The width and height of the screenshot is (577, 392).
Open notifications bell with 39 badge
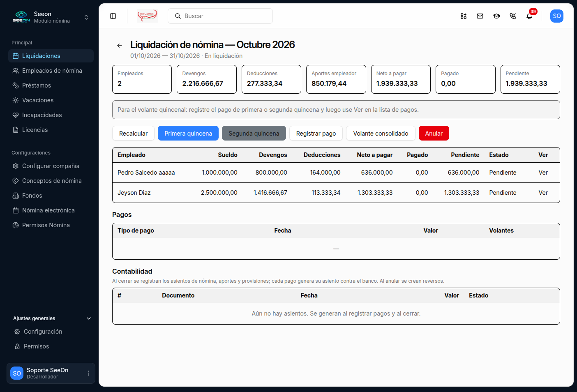tap(529, 16)
